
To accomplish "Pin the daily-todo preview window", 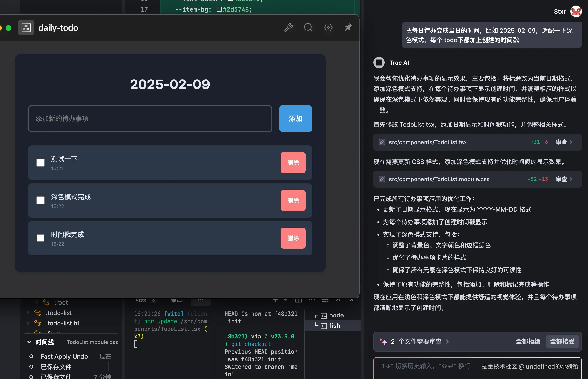I will [x=348, y=27].
